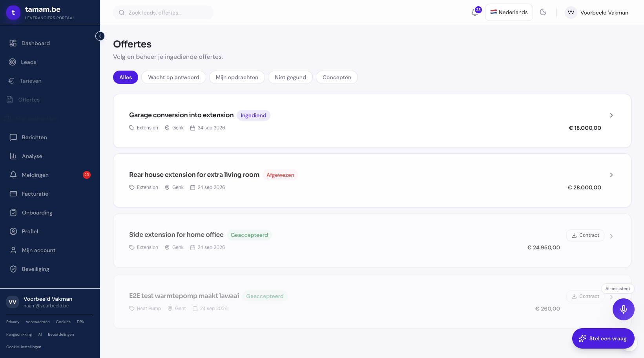Open the Privacy footer link
This screenshot has height=358, width=644.
coord(13,322)
